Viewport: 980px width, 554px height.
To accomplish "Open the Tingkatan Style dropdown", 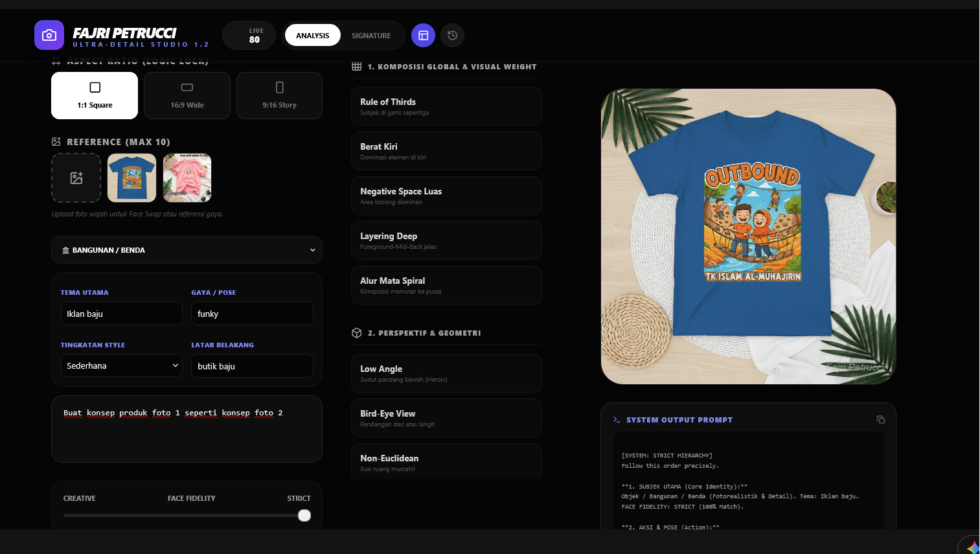I will tap(121, 365).
